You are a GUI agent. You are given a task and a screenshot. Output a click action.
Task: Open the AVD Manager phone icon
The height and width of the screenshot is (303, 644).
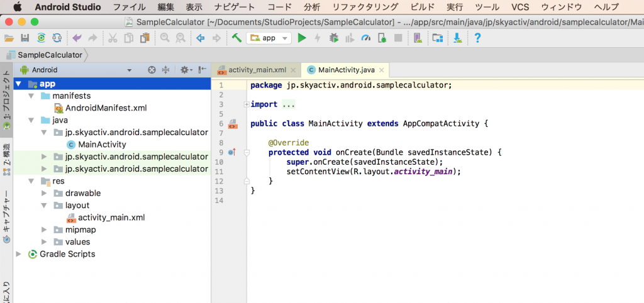point(418,38)
